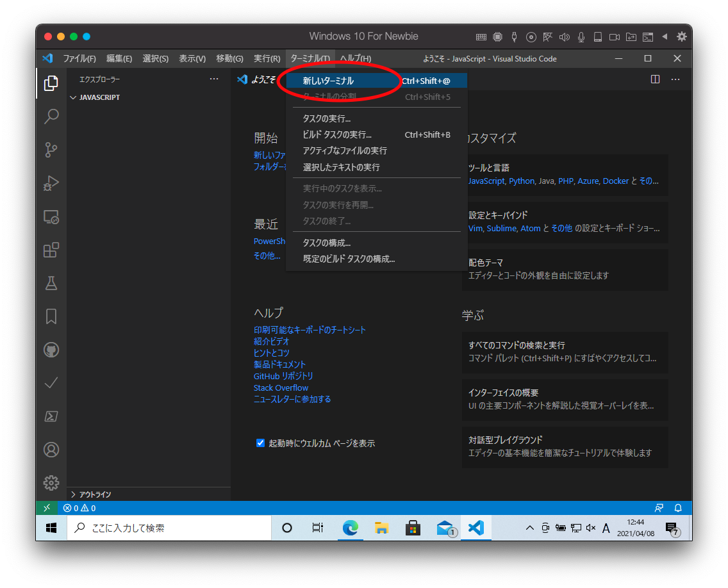
Task: Open the Stack Overflow link
Action: (281, 388)
